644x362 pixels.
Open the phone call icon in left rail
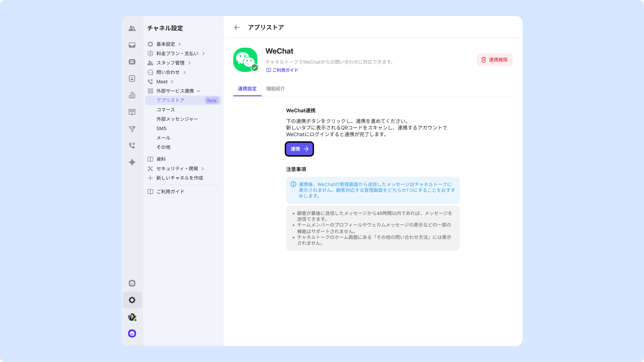132,145
